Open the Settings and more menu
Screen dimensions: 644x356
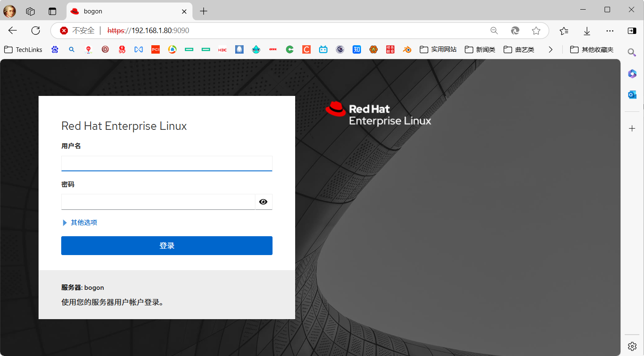[x=610, y=31]
